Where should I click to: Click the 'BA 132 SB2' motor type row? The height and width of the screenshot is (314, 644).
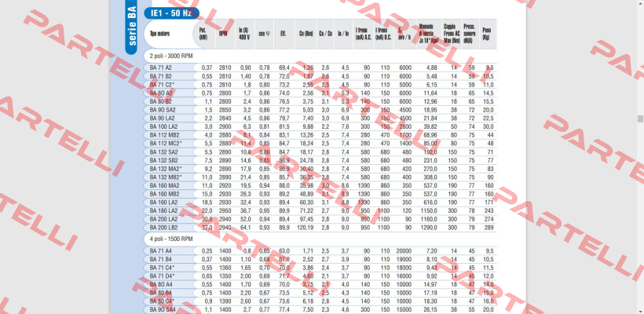(320, 160)
